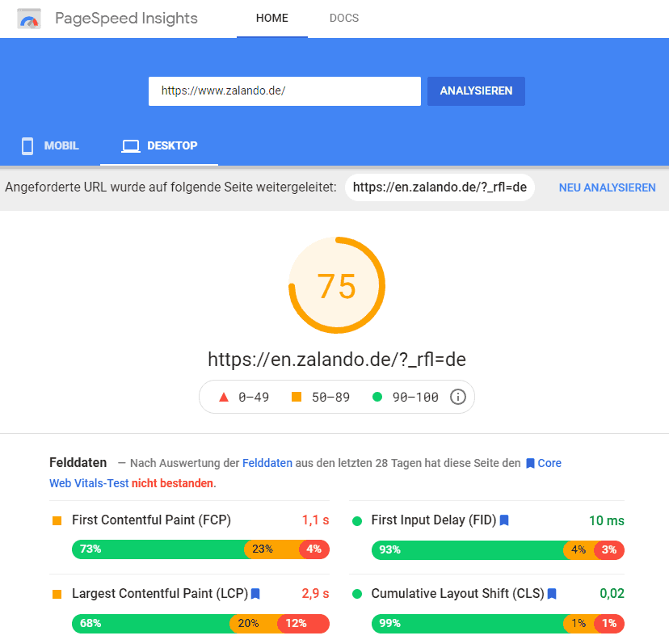
Task: Open the score legend info icon
Action: [x=458, y=397]
